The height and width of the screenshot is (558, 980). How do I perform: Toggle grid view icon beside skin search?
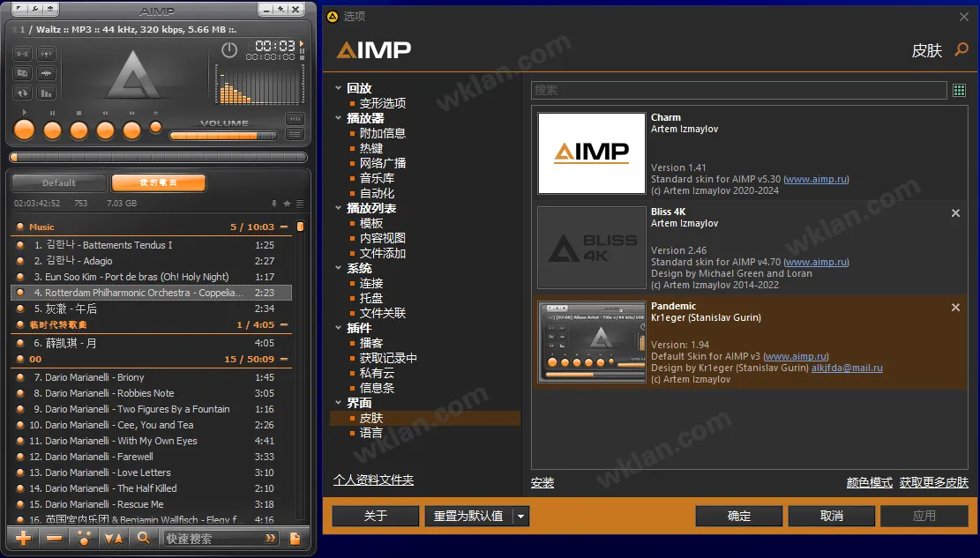click(960, 90)
